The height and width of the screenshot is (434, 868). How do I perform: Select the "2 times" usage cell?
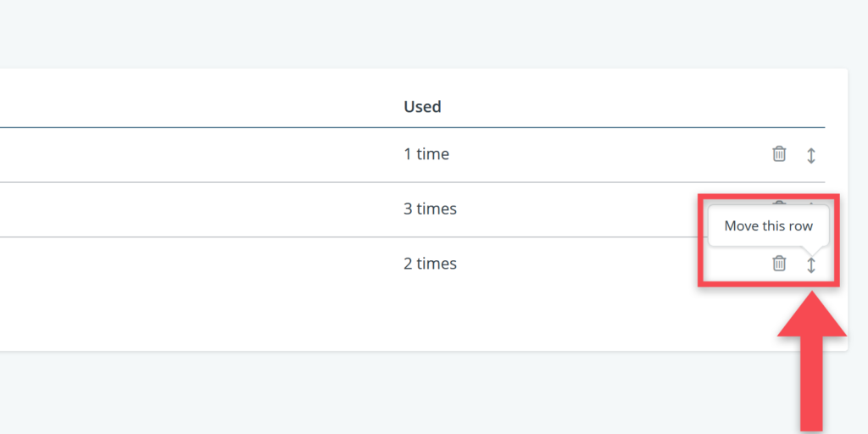coord(430,264)
